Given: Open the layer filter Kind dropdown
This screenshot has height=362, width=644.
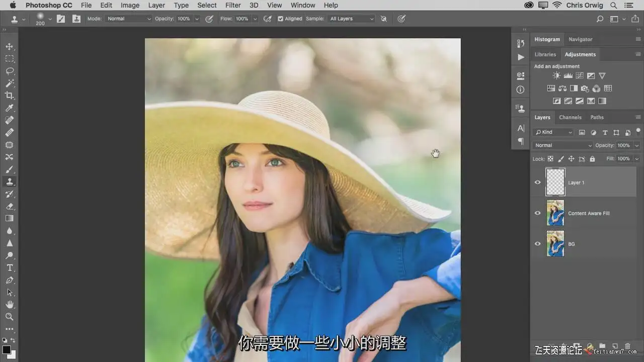Looking at the screenshot, I should point(553,132).
